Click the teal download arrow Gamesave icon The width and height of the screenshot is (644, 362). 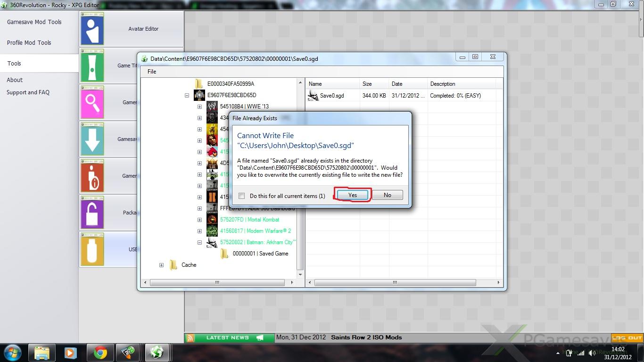tap(92, 140)
